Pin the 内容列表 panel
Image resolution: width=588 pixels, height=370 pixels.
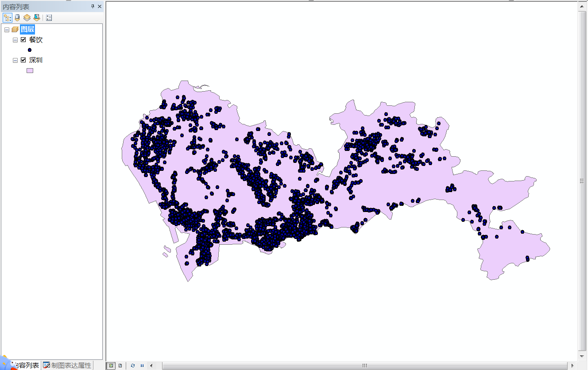[93, 6]
